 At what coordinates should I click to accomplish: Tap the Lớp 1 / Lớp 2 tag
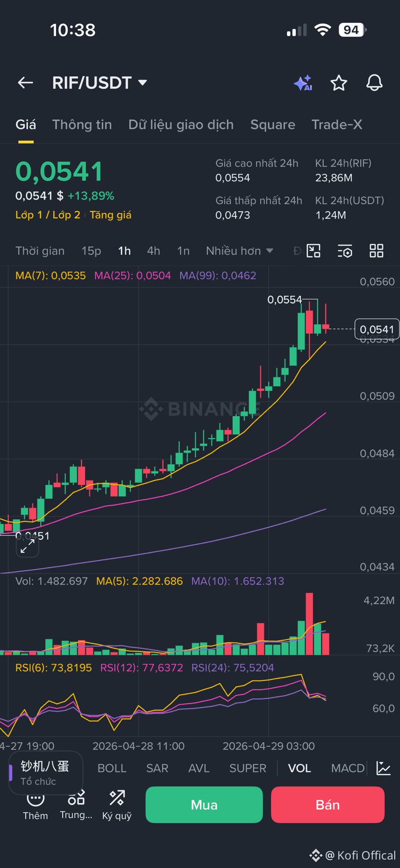pyautogui.click(x=48, y=215)
